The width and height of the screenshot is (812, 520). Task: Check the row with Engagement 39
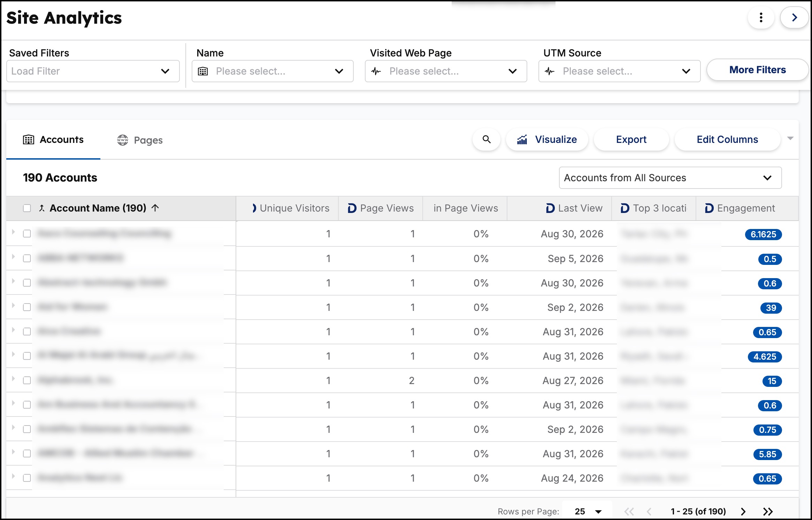27,307
